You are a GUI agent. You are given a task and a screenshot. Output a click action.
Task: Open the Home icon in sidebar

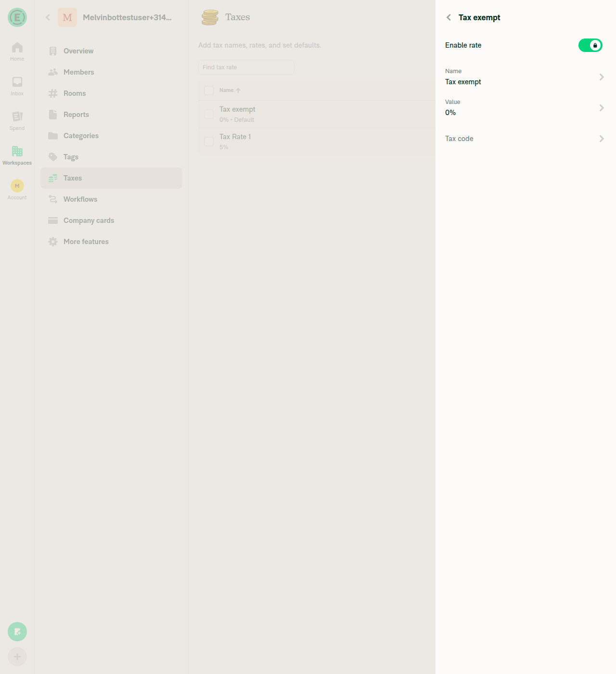(x=17, y=48)
